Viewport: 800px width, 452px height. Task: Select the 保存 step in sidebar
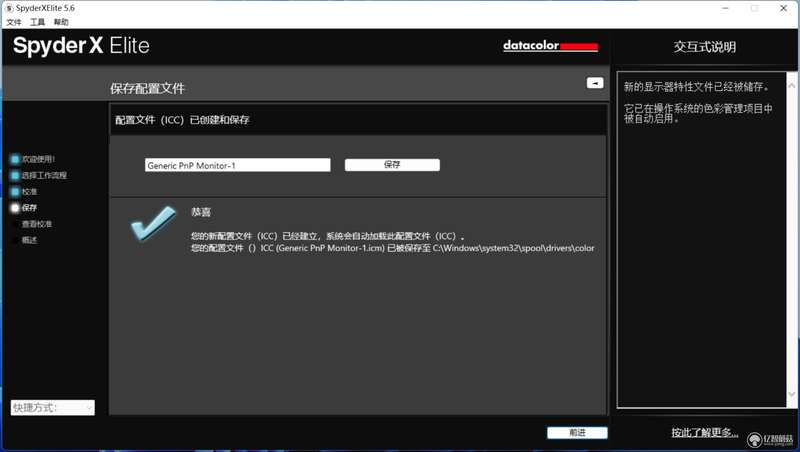click(x=24, y=208)
